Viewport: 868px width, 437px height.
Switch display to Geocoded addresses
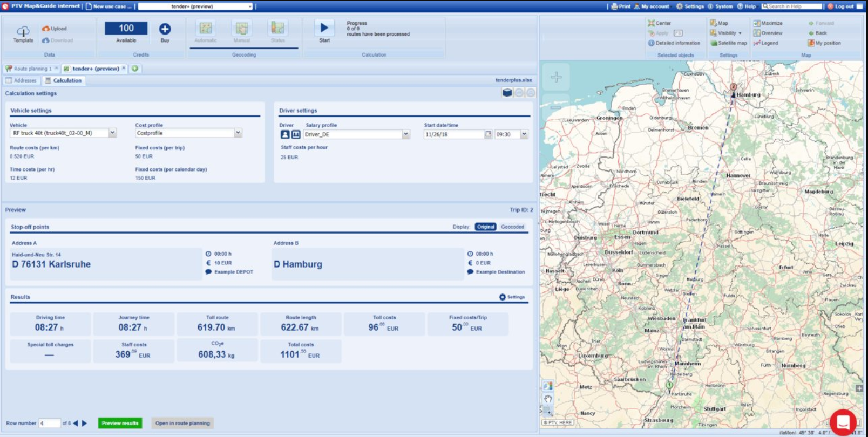[512, 227]
